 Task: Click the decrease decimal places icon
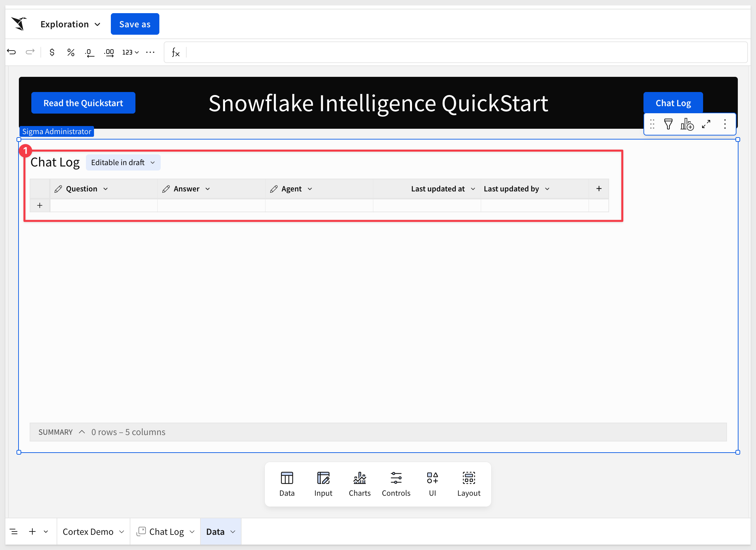pos(89,53)
